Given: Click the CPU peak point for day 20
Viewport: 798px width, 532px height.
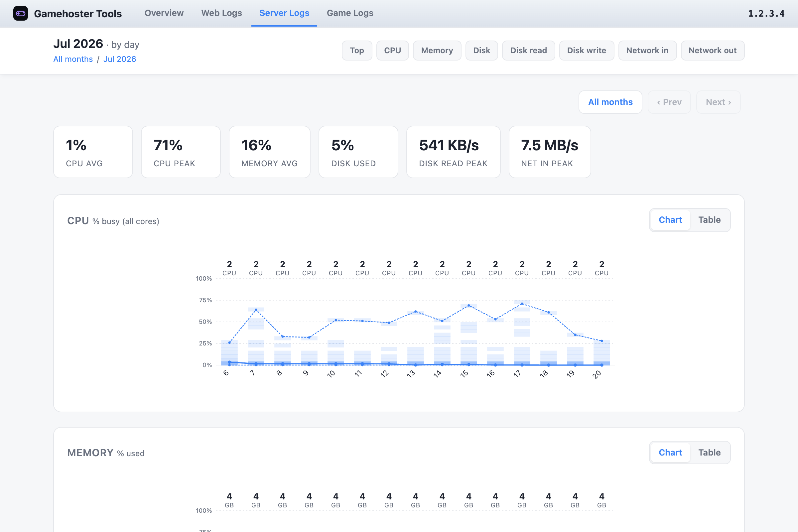Looking at the screenshot, I should pos(601,341).
